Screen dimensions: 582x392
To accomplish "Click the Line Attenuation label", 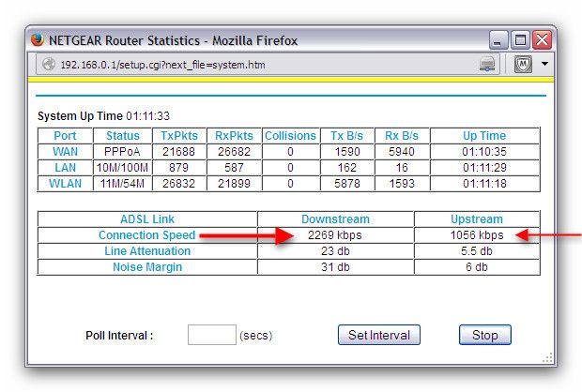I will coord(147,251).
